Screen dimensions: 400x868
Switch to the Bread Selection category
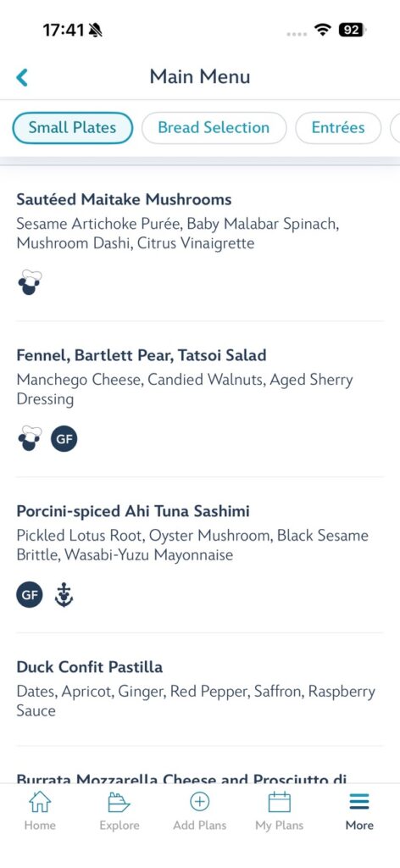(x=214, y=128)
